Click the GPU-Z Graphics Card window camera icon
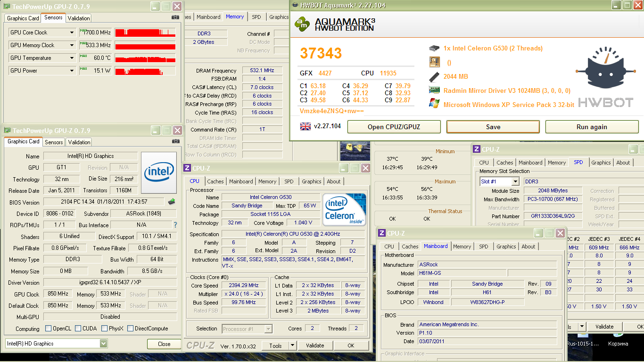This screenshot has height=362, width=644. pos(175,141)
